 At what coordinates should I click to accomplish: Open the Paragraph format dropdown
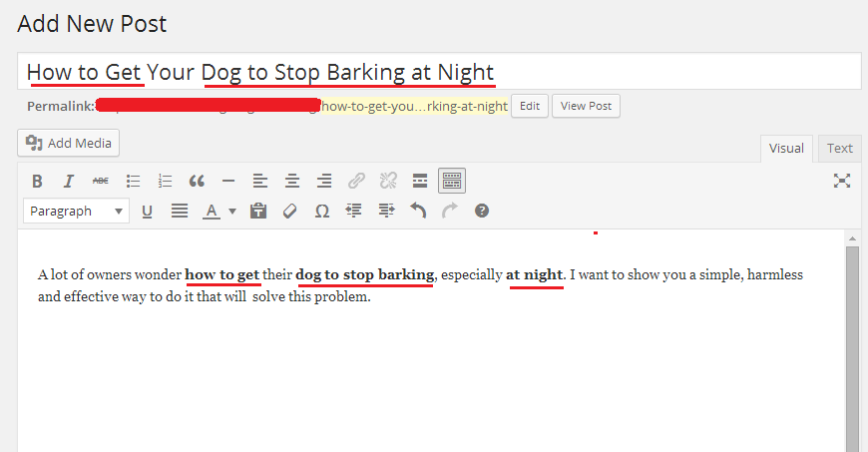pos(77,212)
